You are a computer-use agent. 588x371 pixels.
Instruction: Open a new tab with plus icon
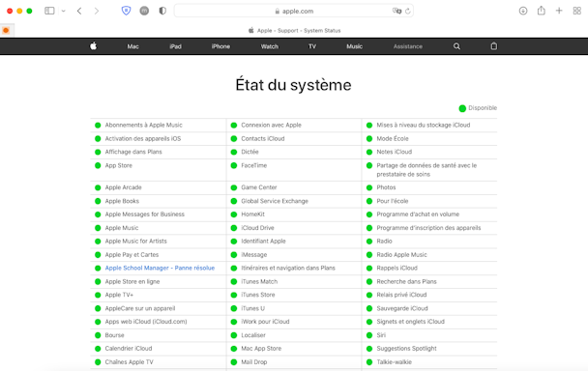tap(559, 11)
